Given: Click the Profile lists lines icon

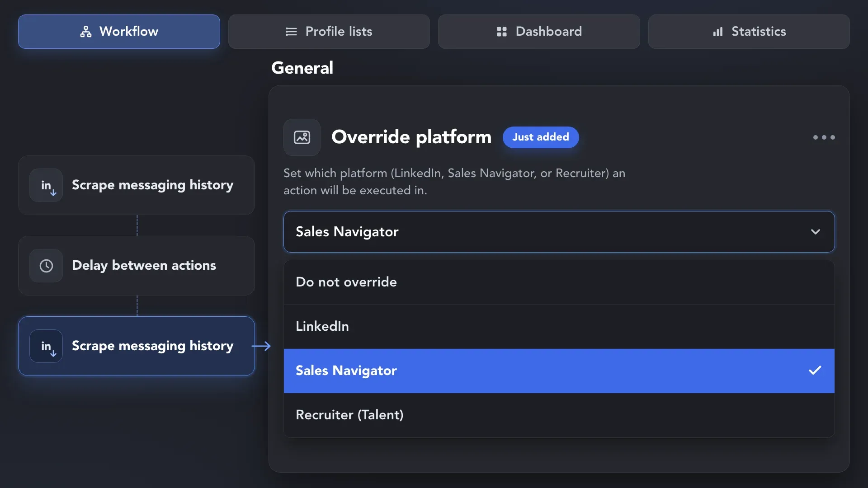Looking at the screenshot, I should (x=291, y=32).
